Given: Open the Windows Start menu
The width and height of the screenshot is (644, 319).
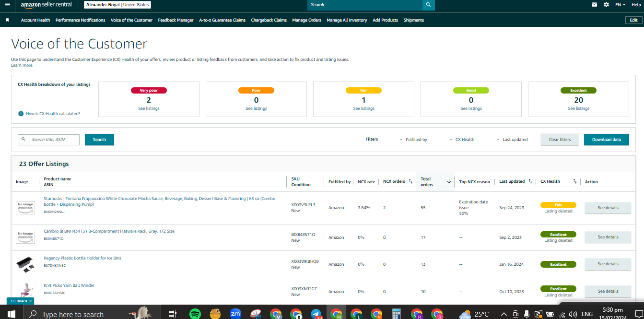Looking at the screenshot, I should click(11, 314).
